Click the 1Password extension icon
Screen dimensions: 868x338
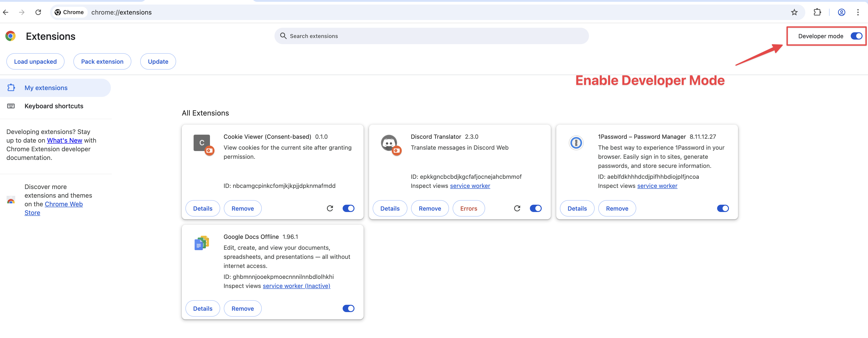(576, 143)
